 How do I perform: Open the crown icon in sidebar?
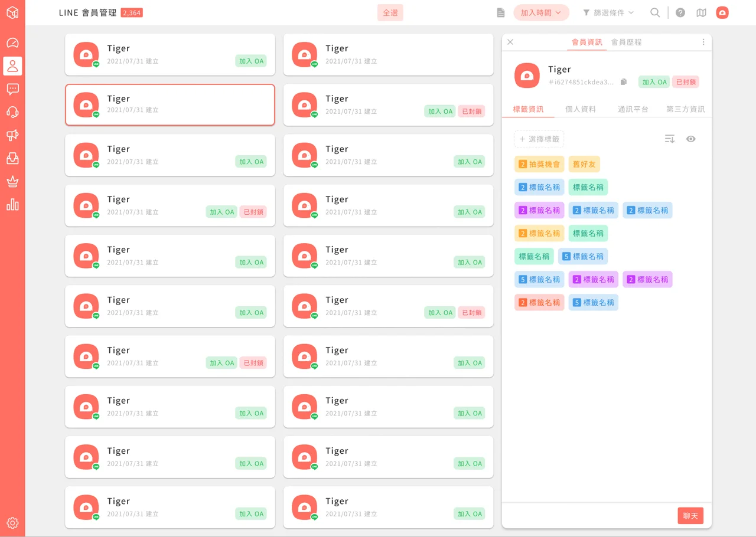12,182
